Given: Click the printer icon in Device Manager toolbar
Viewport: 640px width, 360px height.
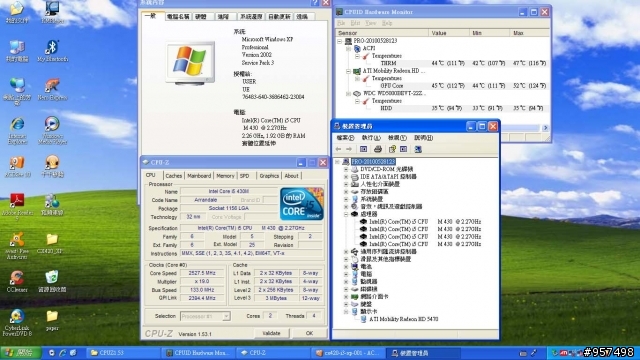Looking at the screenshot, I should (378, 149).
